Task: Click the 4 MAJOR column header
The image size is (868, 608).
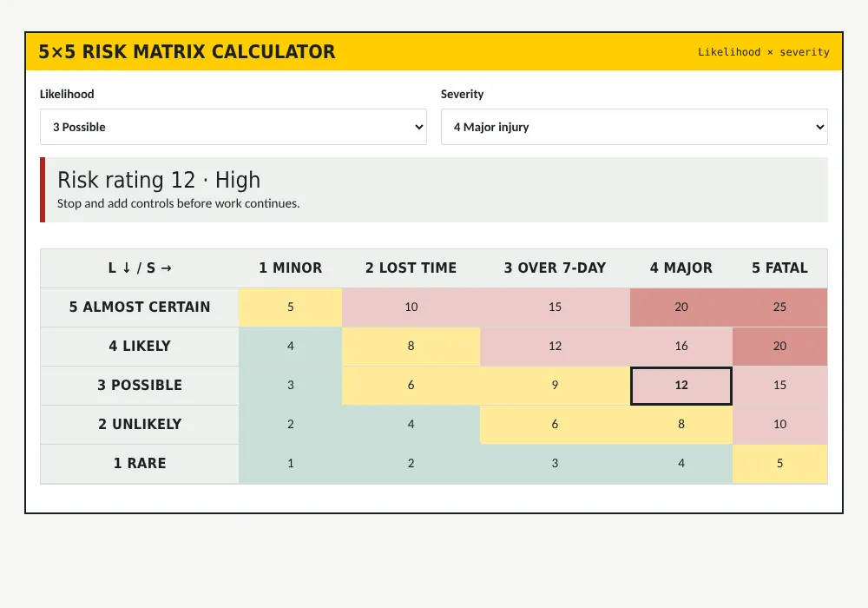Action: click(681, 268)
